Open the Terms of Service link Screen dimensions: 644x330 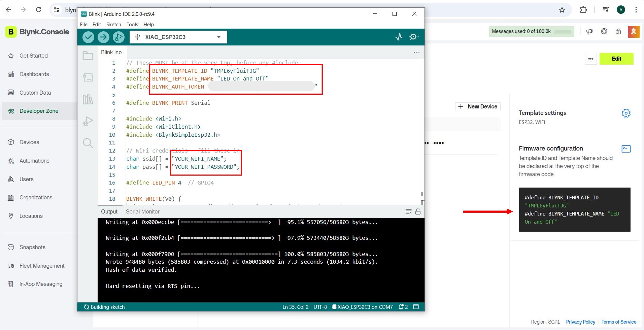point(619,322)
